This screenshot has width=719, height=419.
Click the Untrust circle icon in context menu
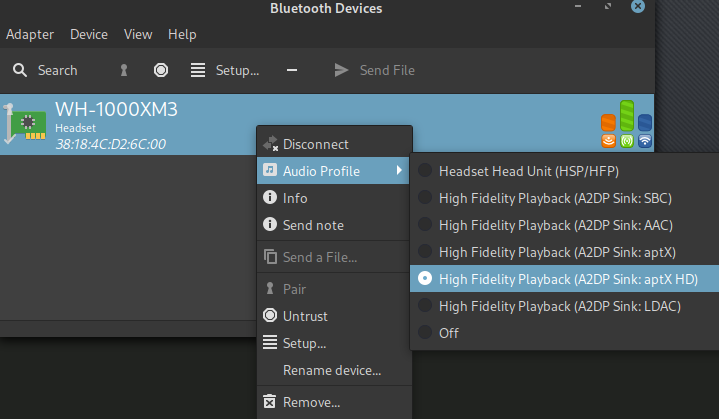[x=270, y=315]
